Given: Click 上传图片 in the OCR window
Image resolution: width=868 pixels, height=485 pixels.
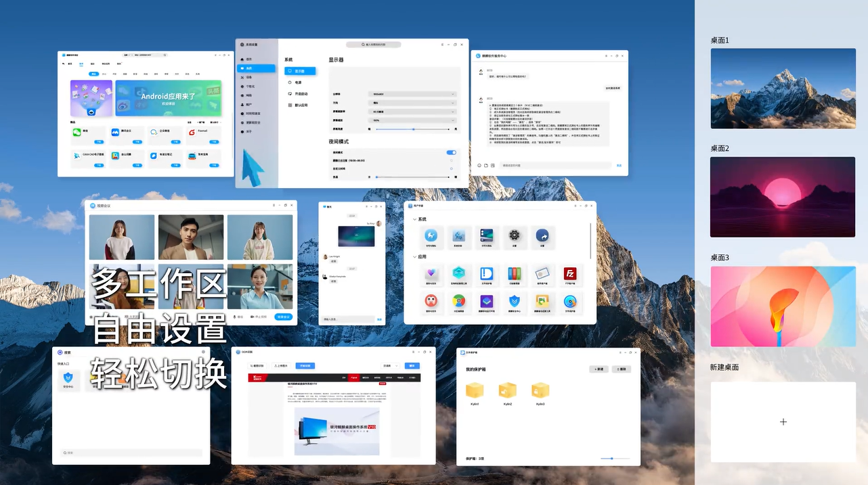Looking at the screenshot, I should (280, 366).
